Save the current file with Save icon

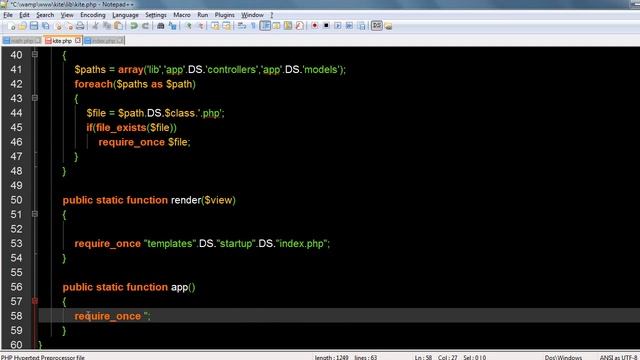point(34,26)
